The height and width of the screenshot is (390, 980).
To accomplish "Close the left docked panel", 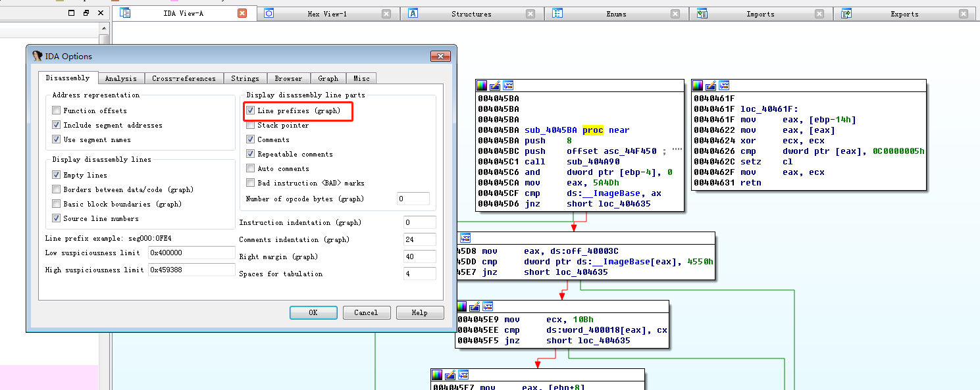I will 101,12.
